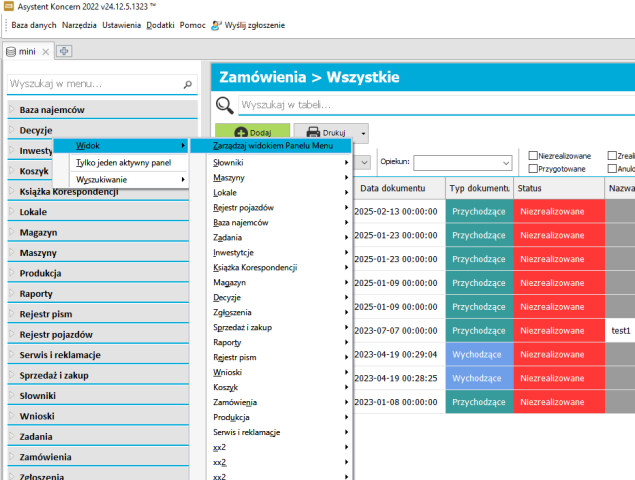Click Zarządzaj widokiem Panelu Menu
This screenshot has width=635, height=480.
coord(271,145)
